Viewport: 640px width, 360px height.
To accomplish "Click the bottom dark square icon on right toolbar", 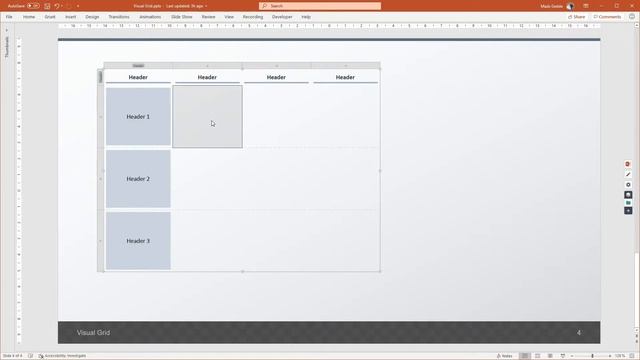I will (628, 211).
